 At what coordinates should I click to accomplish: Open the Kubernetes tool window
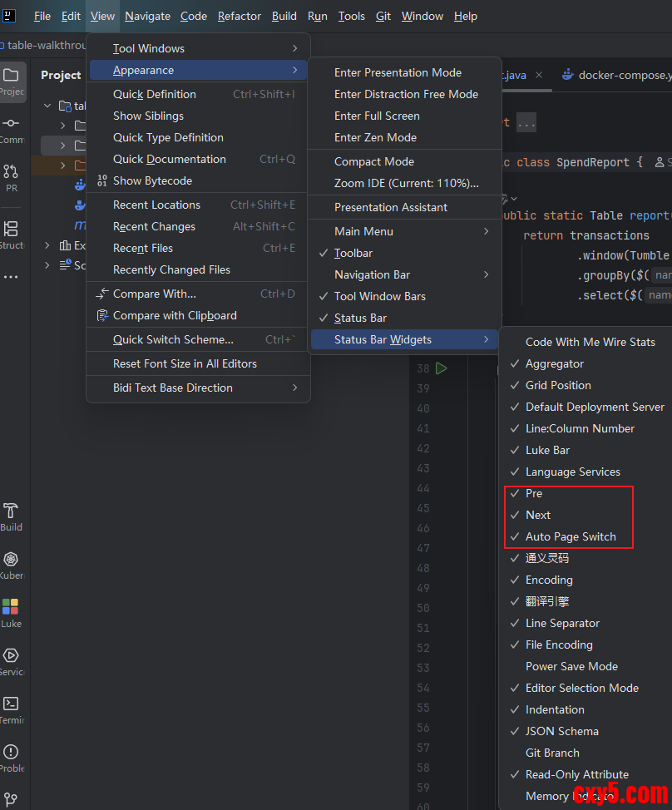(x=12, y=565)
